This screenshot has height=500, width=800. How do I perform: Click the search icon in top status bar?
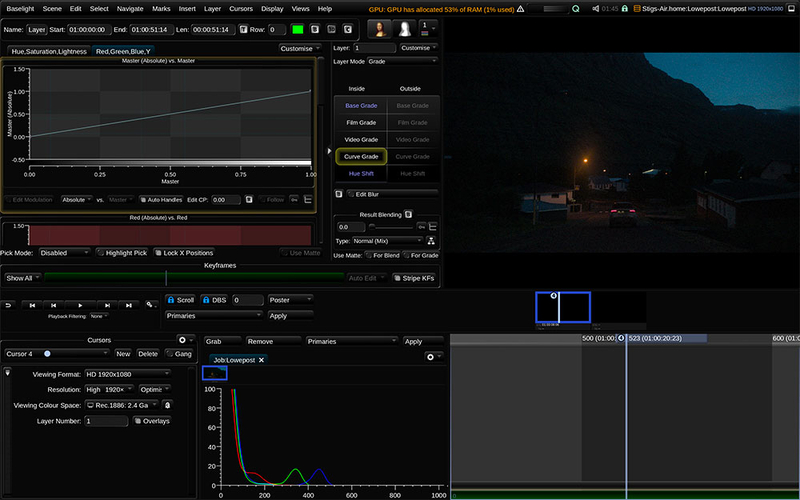576,8
